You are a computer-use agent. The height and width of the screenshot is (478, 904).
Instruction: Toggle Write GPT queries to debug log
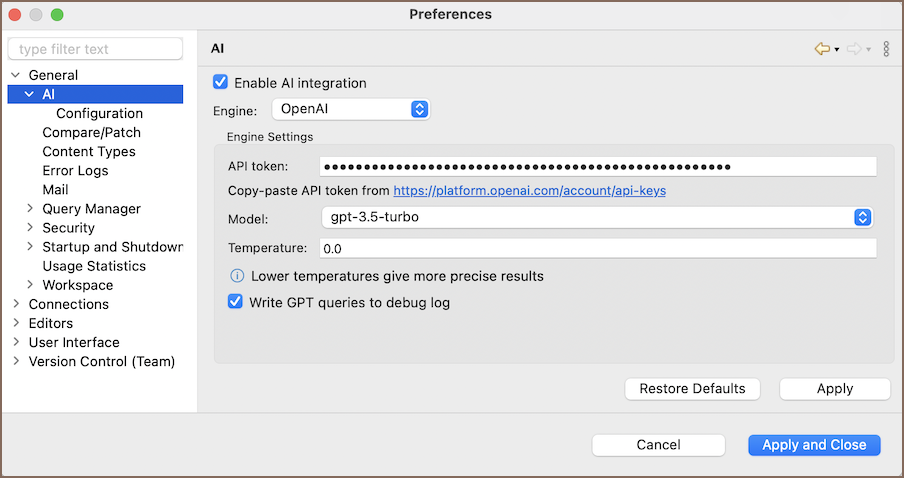(x=236, y=302)
